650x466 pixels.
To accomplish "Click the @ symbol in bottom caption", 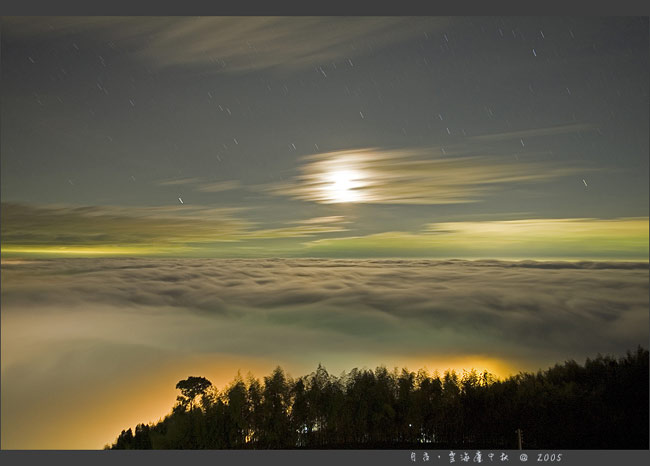I will tap(523, 458).
